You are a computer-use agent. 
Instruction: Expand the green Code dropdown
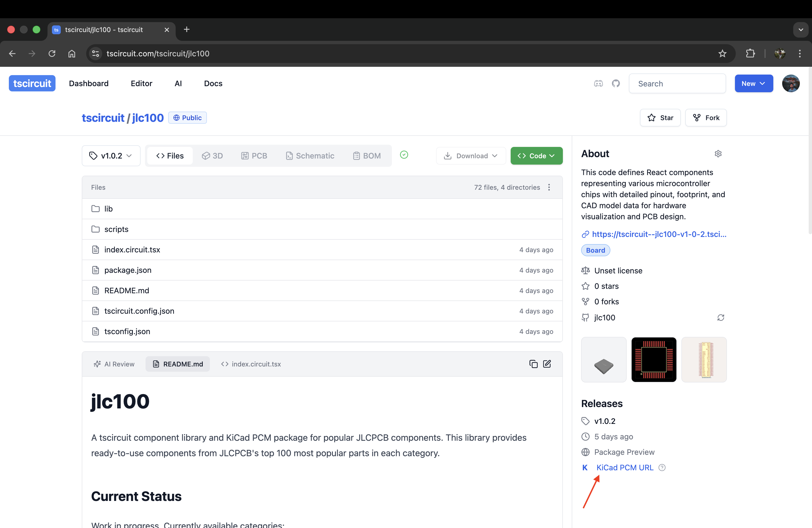pos(536,156)
